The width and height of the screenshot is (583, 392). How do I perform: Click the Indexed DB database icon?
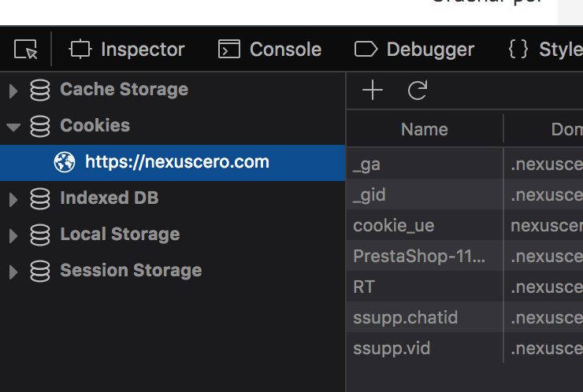click(39, 198)
